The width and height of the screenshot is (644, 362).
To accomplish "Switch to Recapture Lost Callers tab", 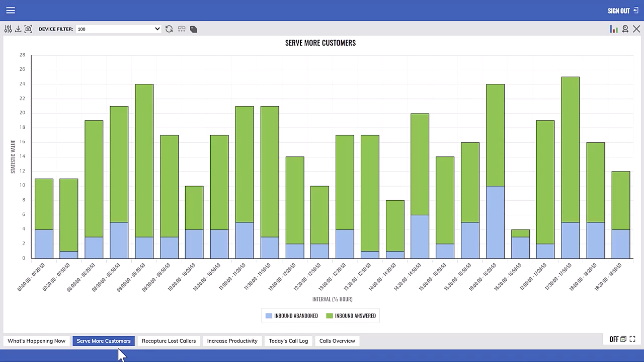I will point(169,341).
